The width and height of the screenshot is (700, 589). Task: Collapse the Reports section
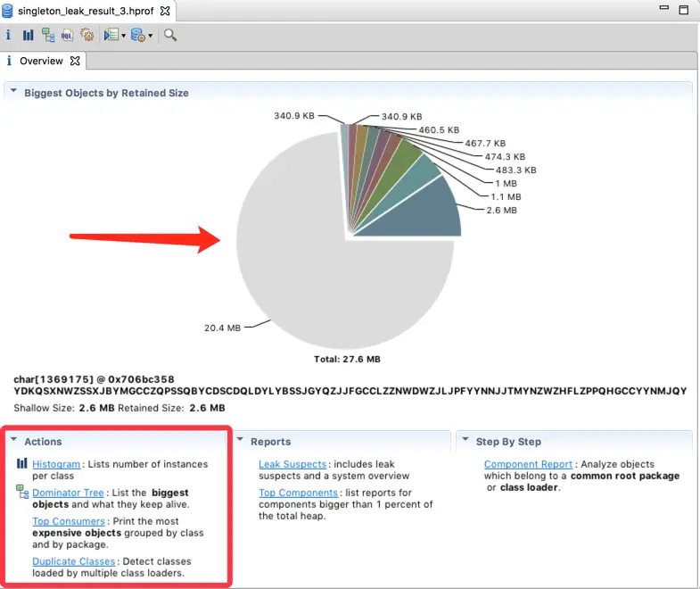pos(240,440)
